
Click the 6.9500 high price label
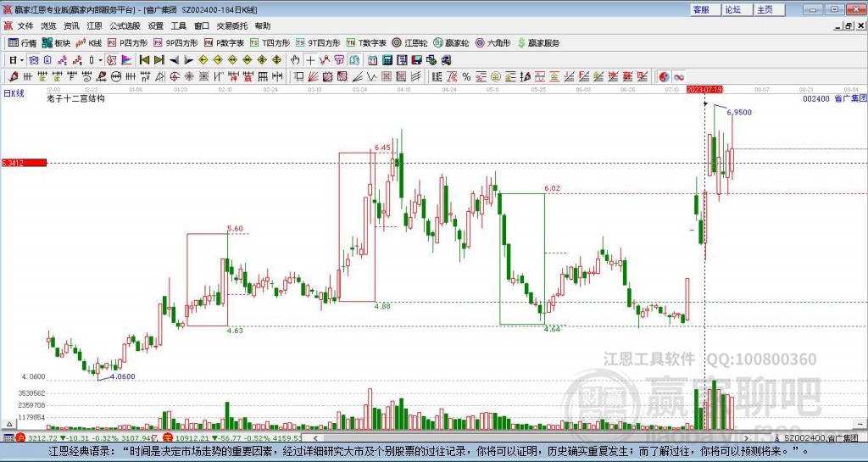(739, 112)
